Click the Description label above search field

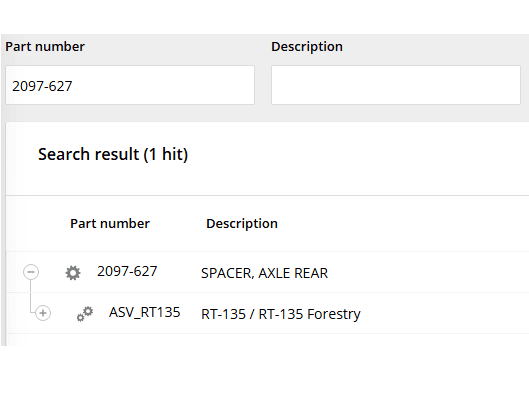[307, 47]
